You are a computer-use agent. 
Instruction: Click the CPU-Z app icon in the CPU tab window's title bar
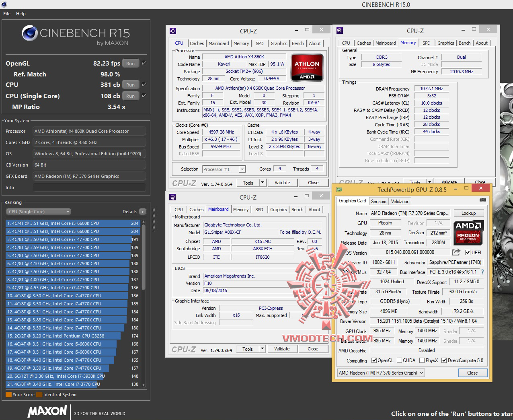[x=173, y=31]
